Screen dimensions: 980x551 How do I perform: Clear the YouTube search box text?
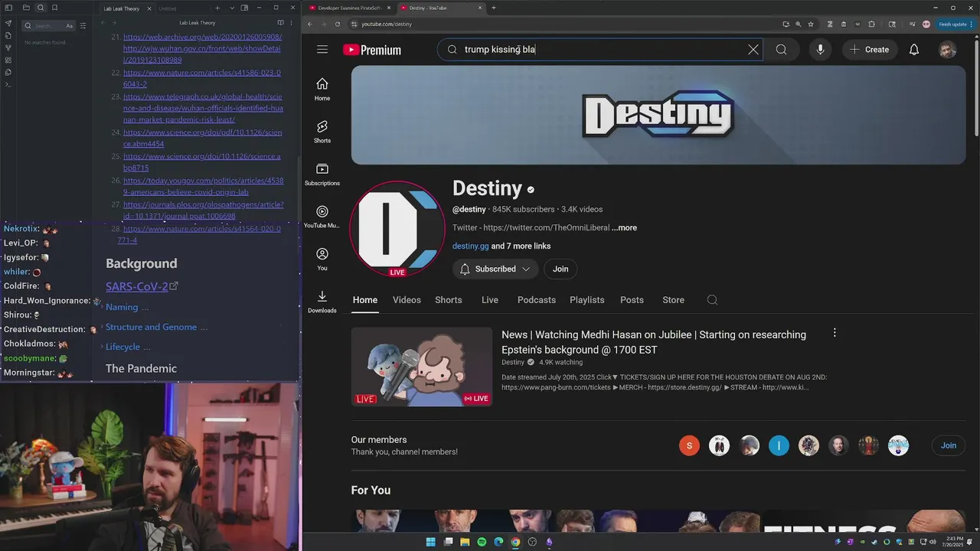pyautogui.click(x=753, y=50)
